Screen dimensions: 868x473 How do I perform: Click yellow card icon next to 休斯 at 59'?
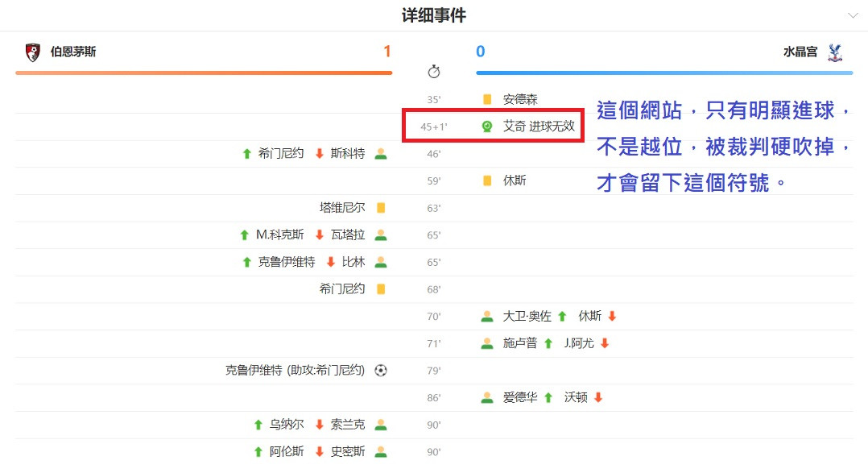pyautogui.click(x=487, y=180)
